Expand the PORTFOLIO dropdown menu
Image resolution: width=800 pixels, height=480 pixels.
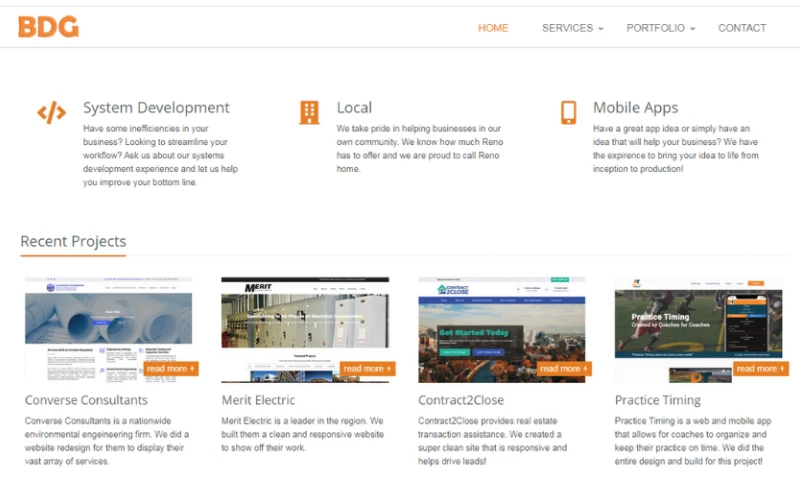pyautogui.click(x=660, y=28)
